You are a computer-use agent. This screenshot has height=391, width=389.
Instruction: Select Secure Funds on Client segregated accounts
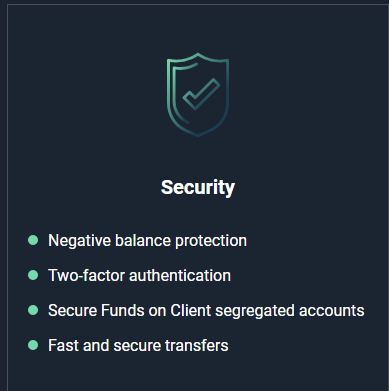206,311
